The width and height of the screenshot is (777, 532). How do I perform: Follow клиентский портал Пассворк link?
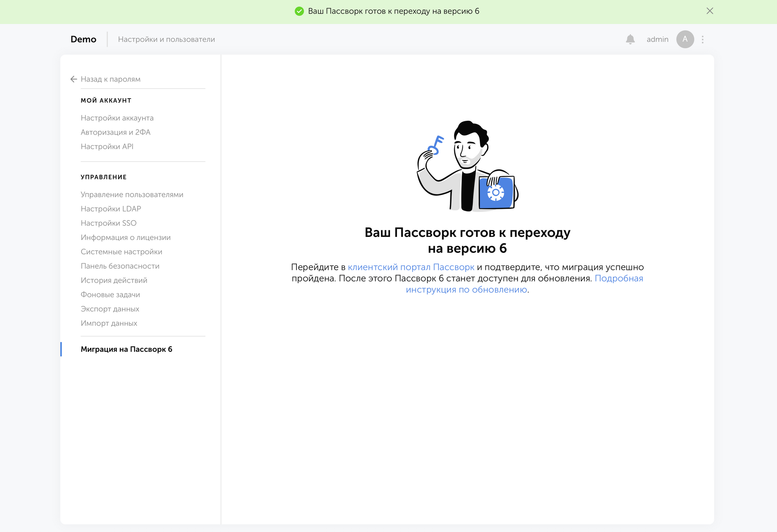tap(411, 267)
